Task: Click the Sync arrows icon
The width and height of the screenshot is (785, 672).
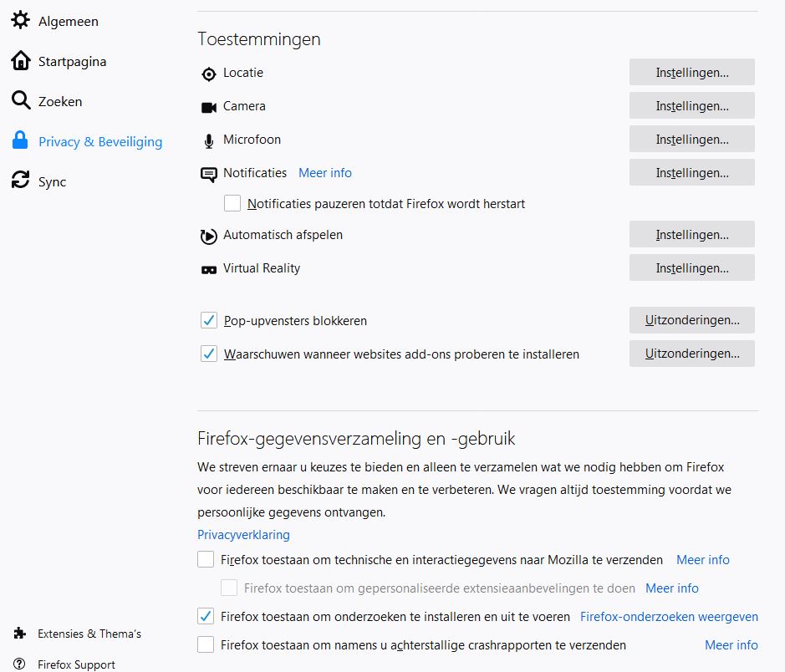Action: point(20,181)
